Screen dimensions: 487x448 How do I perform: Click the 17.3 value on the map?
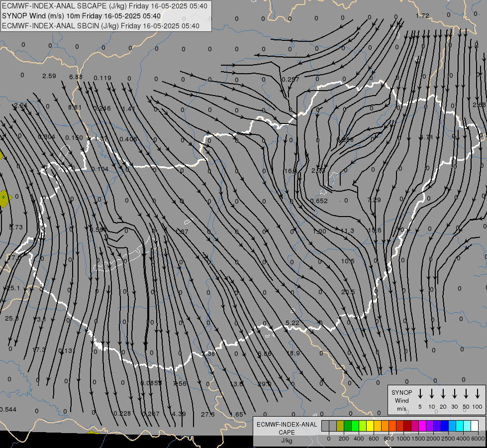click(38, 350)
